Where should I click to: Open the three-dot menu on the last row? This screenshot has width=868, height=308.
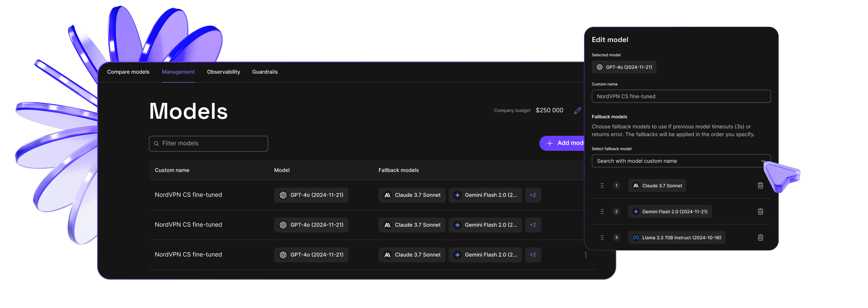(x=586, y=255)
